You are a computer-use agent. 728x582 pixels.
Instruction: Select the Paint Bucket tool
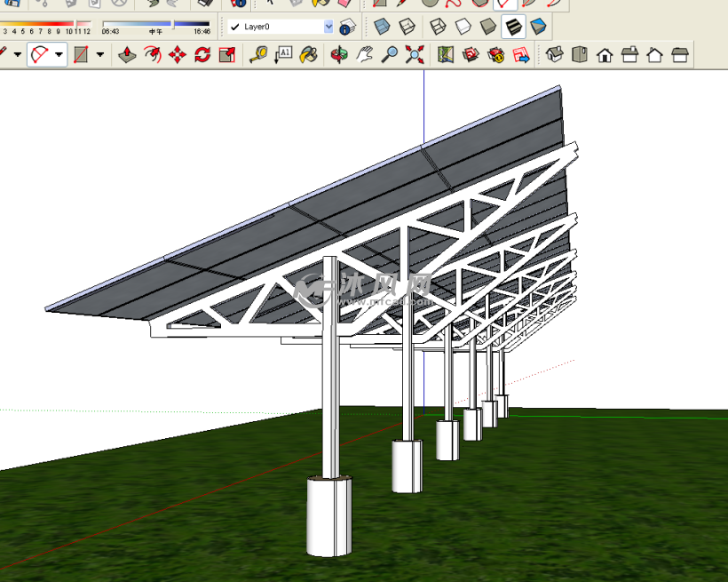pyautogui.click(x=308, y=55)
